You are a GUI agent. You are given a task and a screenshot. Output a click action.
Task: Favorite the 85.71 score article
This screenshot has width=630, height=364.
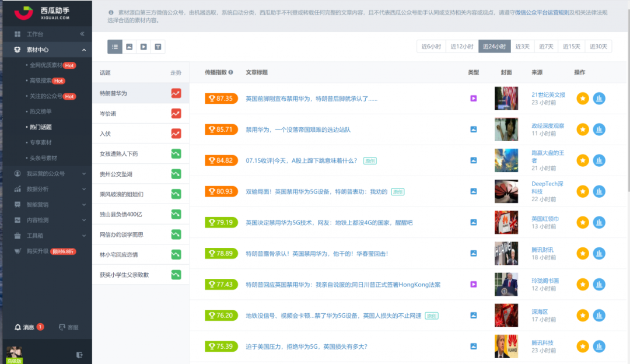tap(583, 129)
